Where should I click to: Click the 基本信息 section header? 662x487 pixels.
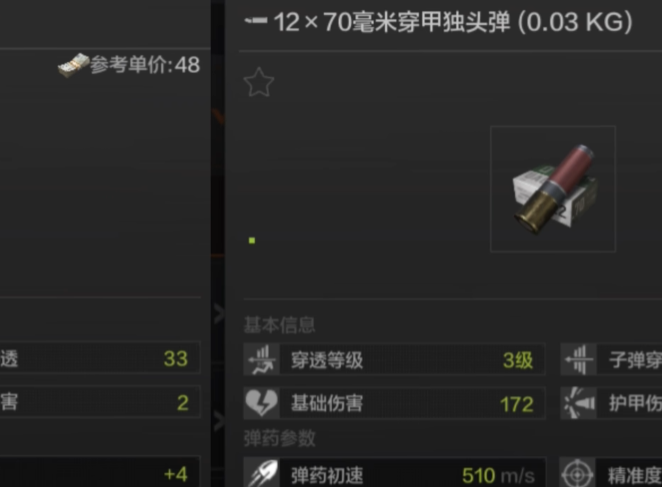279,325
